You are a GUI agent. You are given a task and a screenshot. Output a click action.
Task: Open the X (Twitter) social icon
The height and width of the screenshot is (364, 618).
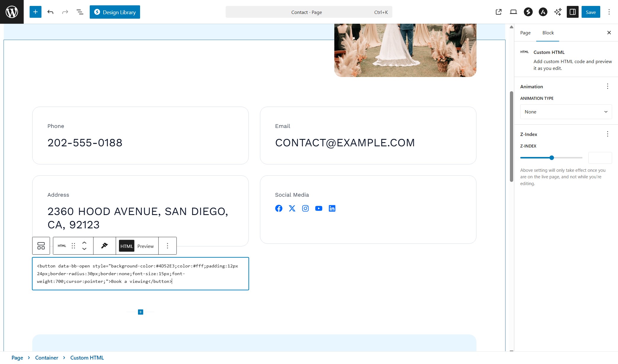click(292, 209)
